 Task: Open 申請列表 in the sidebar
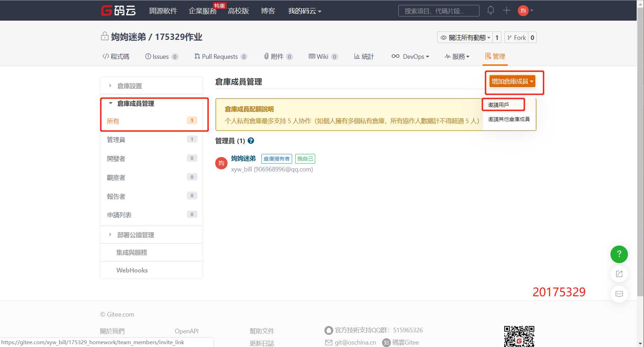pyautogui.click(x=151, y=215)
